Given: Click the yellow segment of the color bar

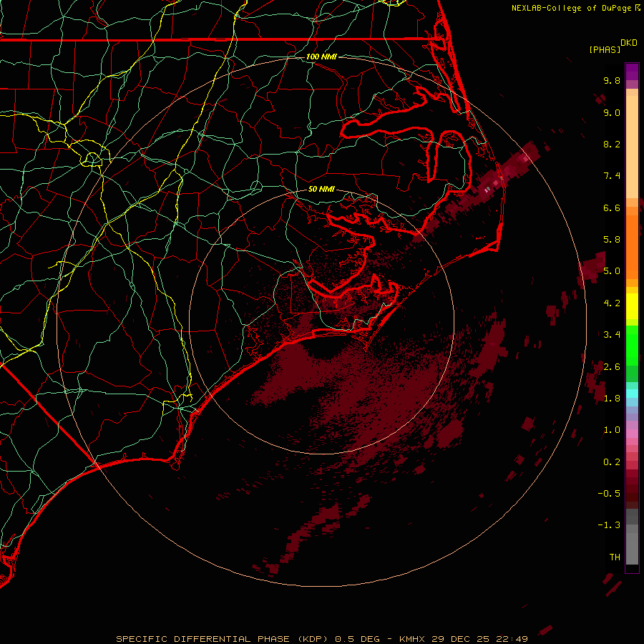Looking at the screenshot, I should point(632,306).
